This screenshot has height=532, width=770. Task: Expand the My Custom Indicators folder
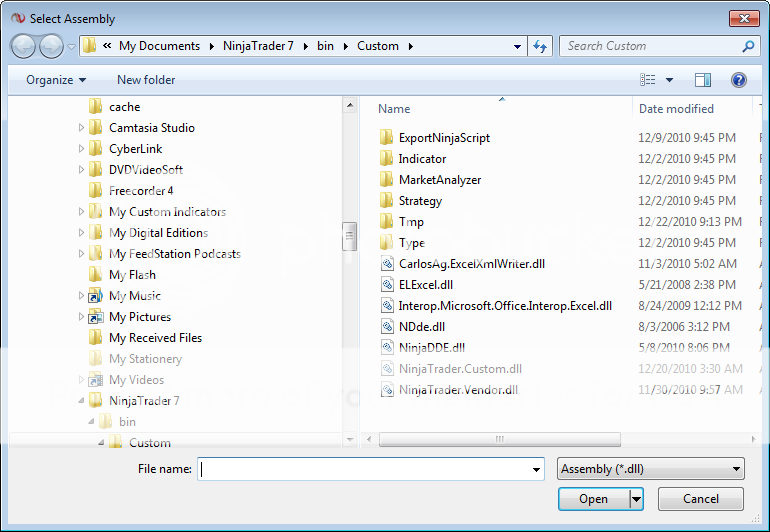(81, 212)
